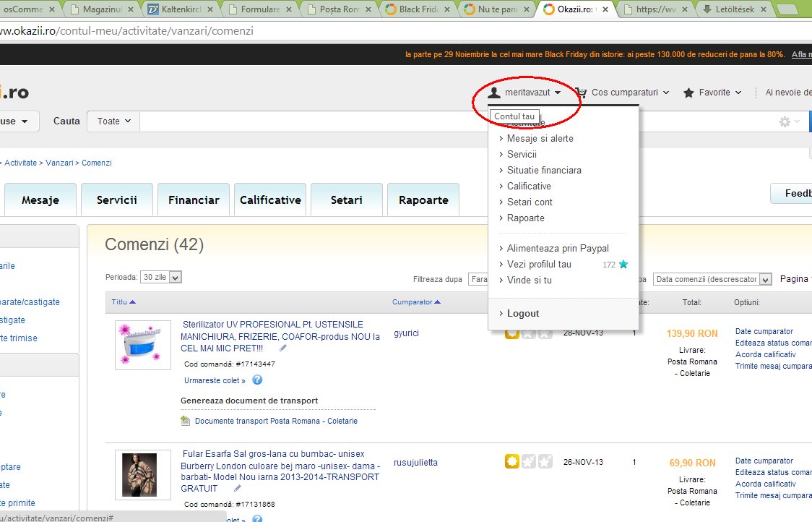The height and width of the screenshot is (522, 812).
Task: Open the Data comenzii sort dropdown
Action: pos(712,279)
